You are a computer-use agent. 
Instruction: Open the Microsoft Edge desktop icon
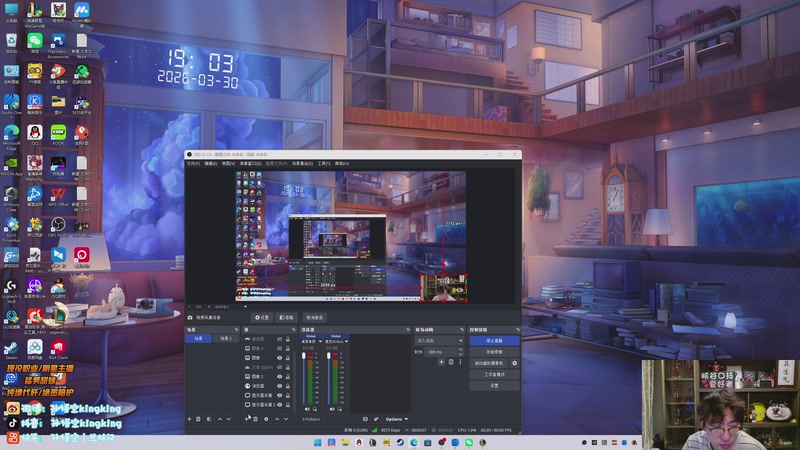pyautogui.click(x=11, y=136)
